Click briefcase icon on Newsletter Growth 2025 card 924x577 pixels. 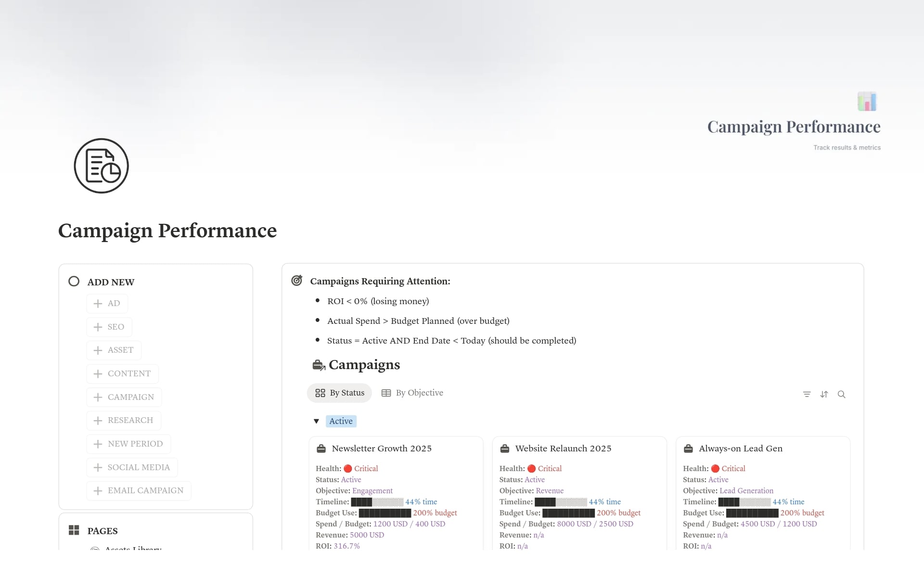click(321, 449)
